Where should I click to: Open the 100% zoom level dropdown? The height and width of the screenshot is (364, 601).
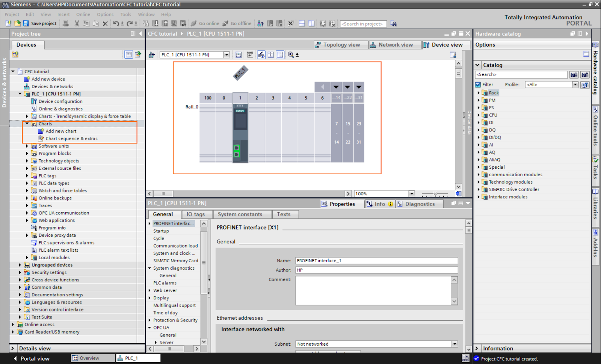[x=412, y=194]
